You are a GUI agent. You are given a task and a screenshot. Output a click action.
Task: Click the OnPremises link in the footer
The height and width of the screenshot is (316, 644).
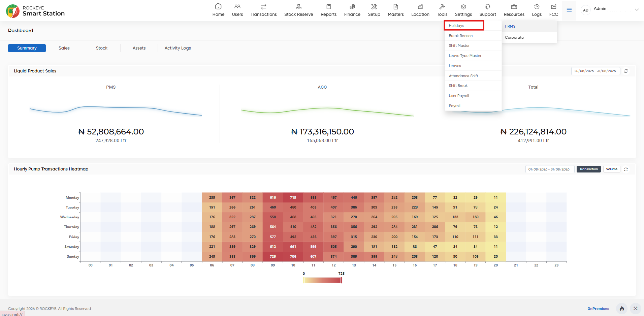pyautogui.click(x=598, y=309)
